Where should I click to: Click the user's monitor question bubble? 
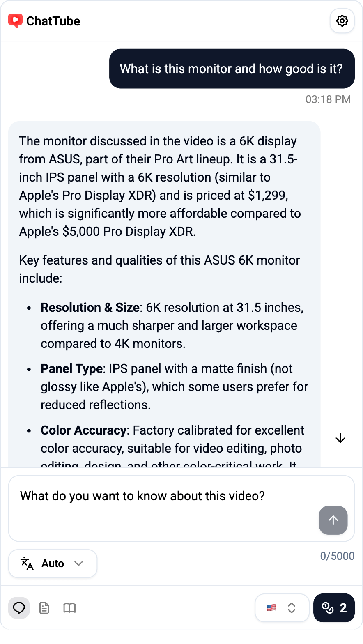tap(232, 69)
